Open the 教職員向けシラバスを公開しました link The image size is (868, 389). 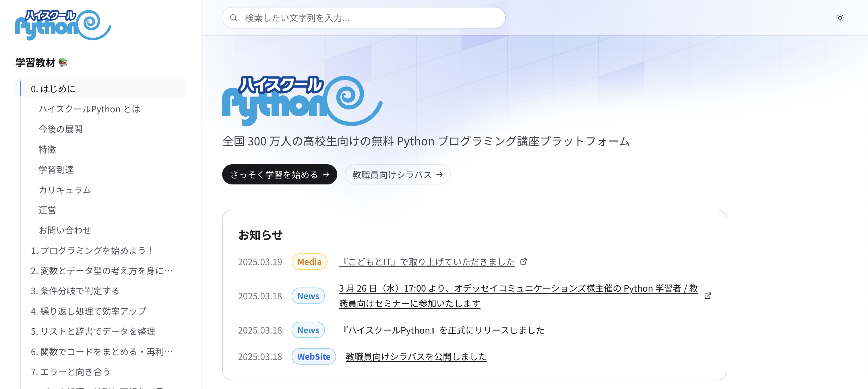click(x=416, y=357)
